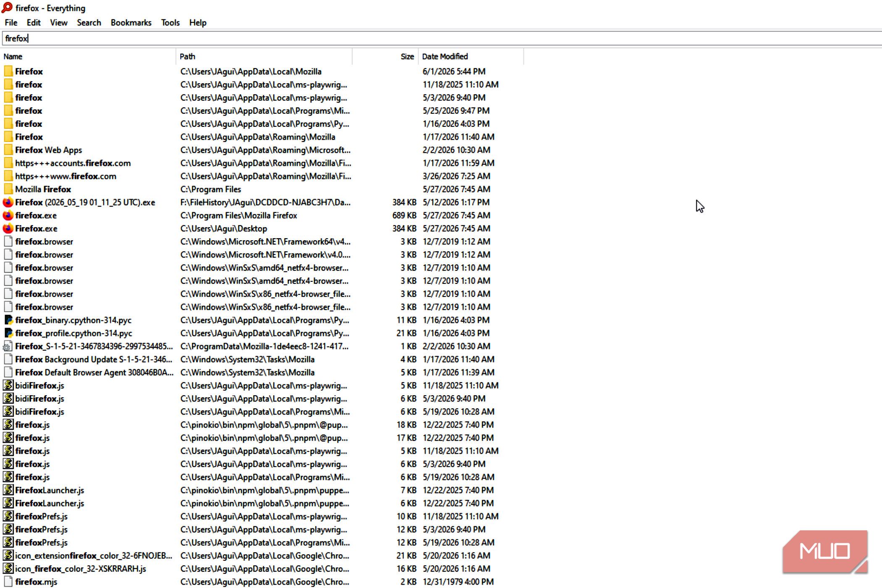Select Mozilla Firefox folder name text

43,189
